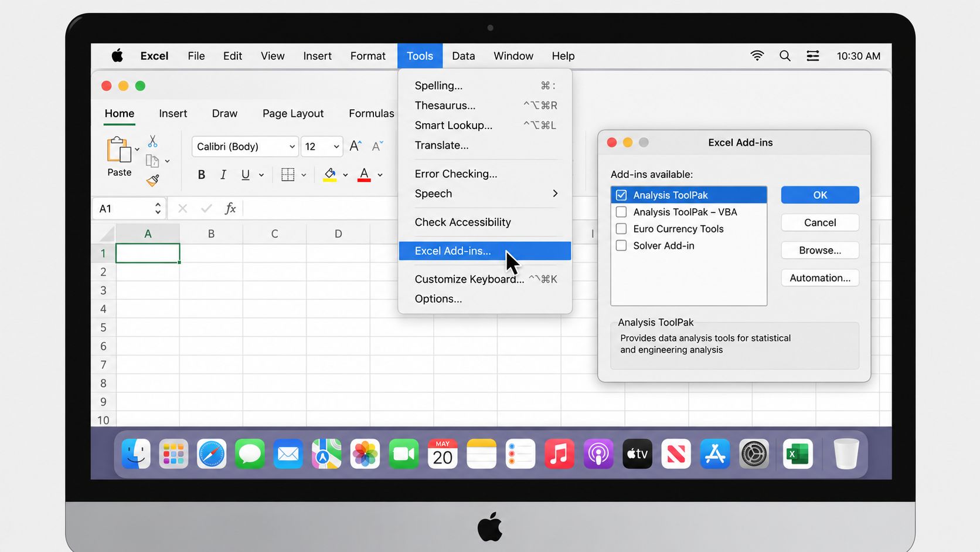Toggle bold formatting
This screenshot has height=552, width=980.
(x=201, y=175)
